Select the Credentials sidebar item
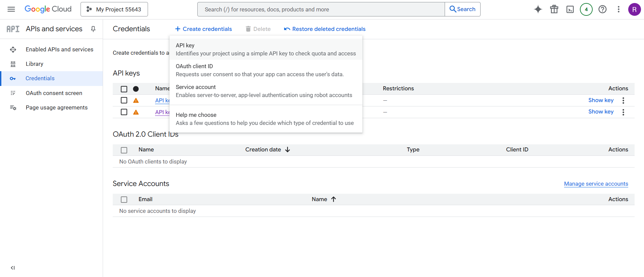Screen dimensions: 644x277 [51, 78]
